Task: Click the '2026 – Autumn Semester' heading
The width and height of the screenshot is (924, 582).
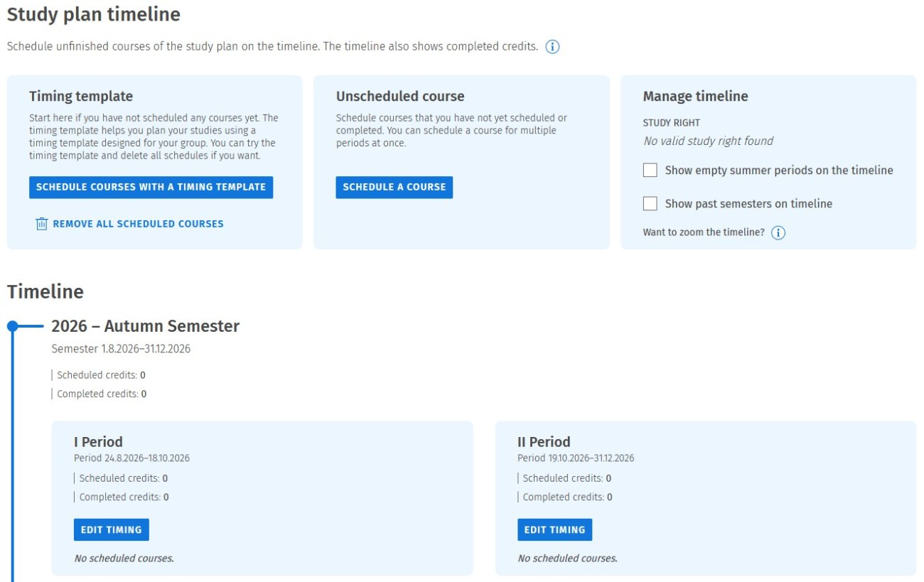Action: (x=145, y=326)
